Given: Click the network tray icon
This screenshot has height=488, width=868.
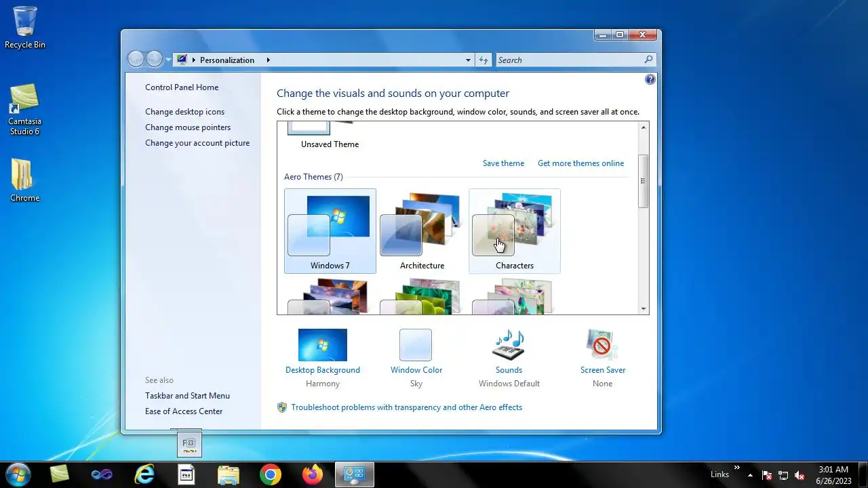Looking at the screenshot, I should coord(783,475).
